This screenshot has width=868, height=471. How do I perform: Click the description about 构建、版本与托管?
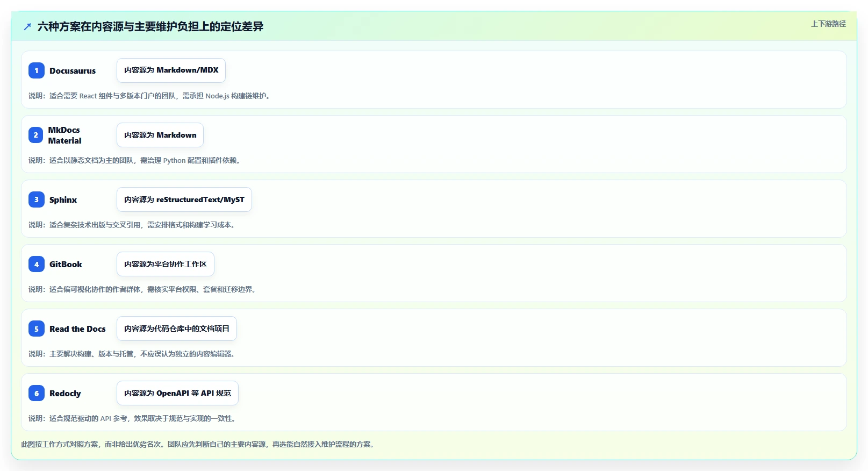[x=133, y=354]
